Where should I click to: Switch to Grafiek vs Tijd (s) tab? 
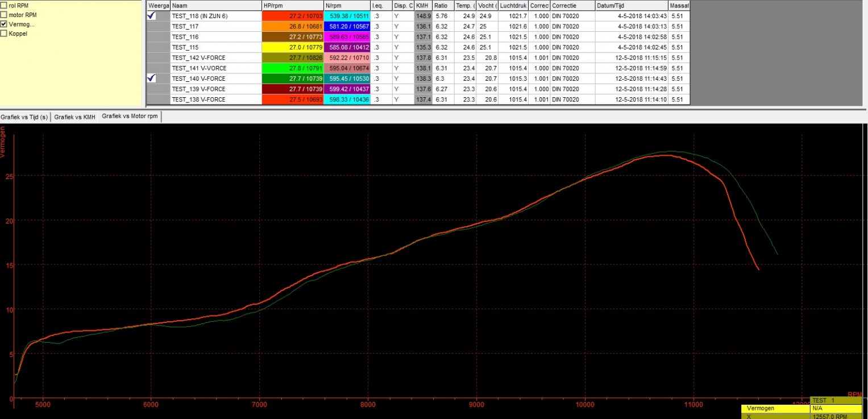pos(24,117)
